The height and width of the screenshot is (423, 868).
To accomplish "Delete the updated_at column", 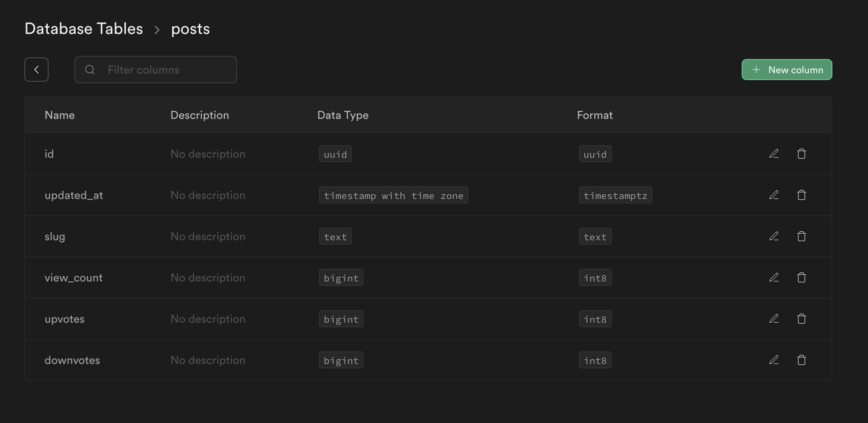I will pyautogui.click(x=801, y=195).
